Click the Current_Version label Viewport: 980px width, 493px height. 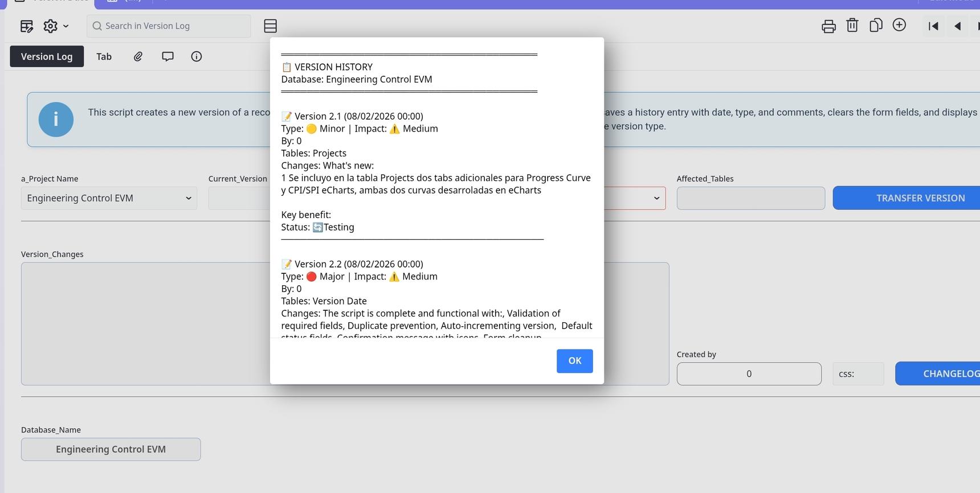tap(238, 179)
